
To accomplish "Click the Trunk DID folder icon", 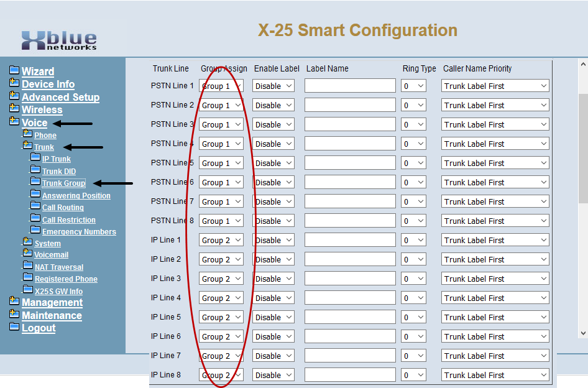I will click(35, 170).
